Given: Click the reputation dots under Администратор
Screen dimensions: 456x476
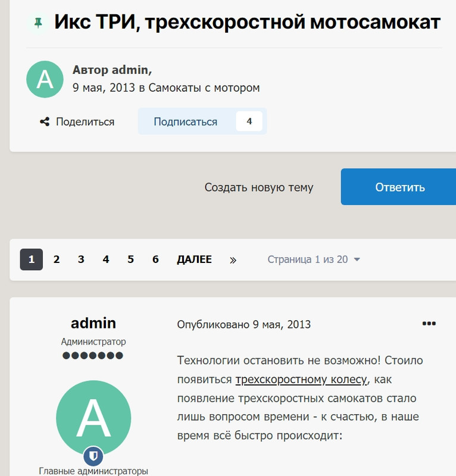Looking at the screenshot, I should point(93,355).
